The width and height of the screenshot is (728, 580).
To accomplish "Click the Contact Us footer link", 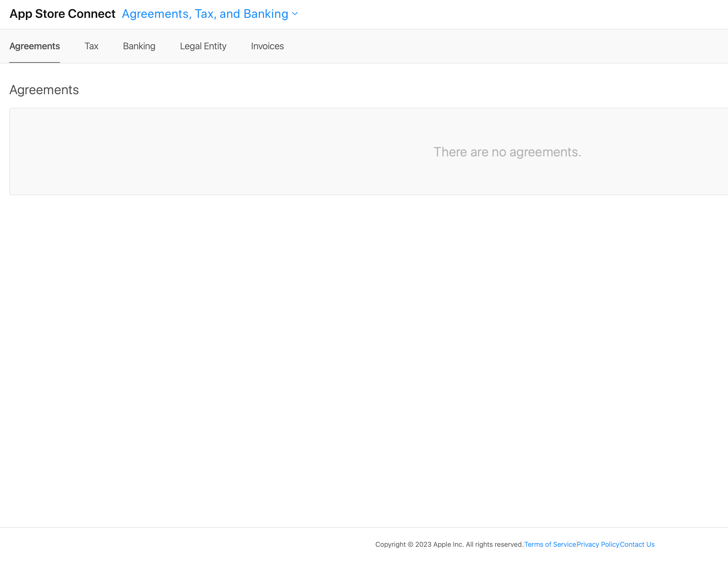I will click(637, 544).
